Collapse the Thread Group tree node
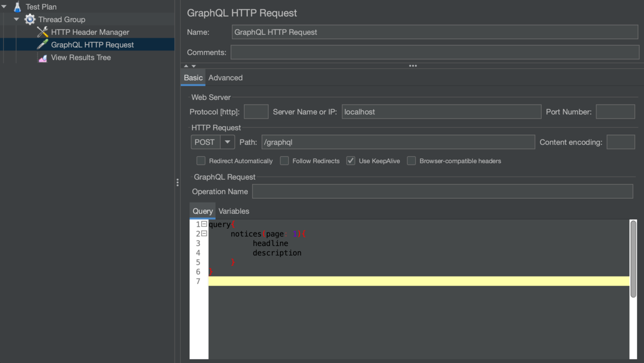Viewport: 644px width, 363px height. tap(17, 19)
